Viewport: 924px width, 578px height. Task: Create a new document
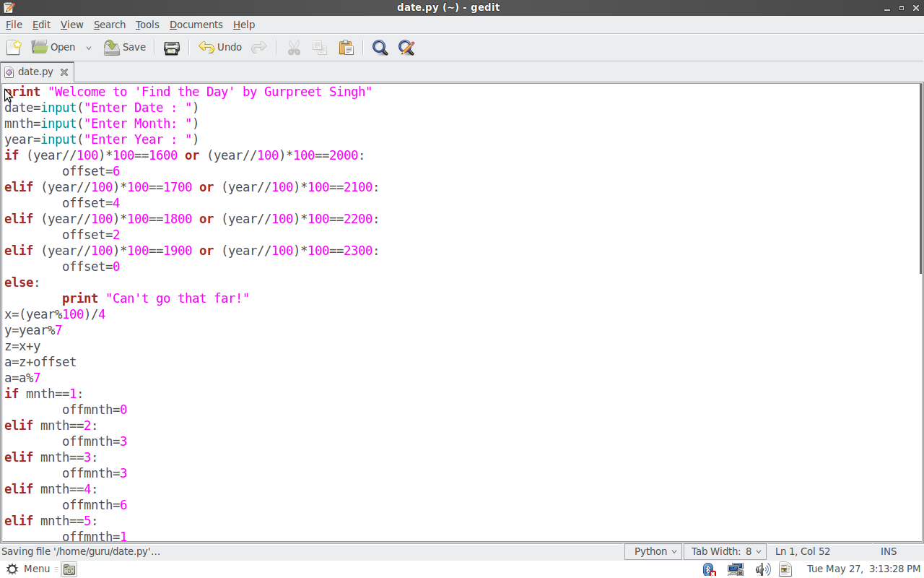coord(13,48)
